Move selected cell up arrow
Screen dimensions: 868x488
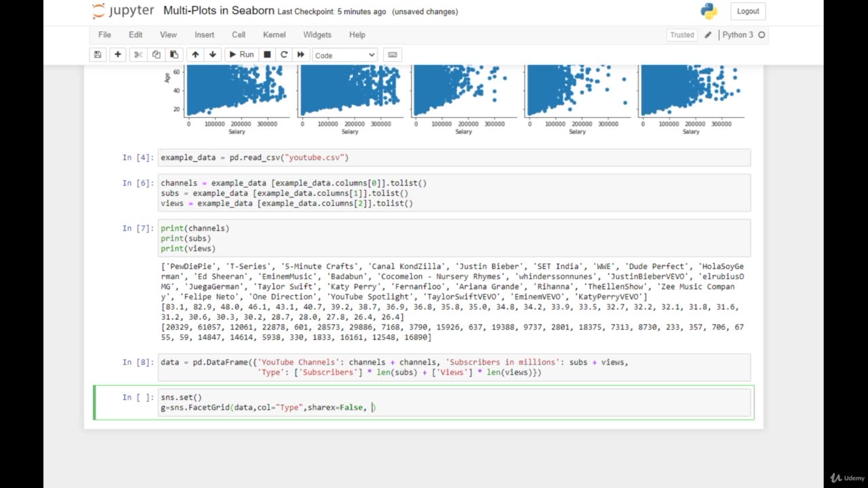[x=195, y=55]
